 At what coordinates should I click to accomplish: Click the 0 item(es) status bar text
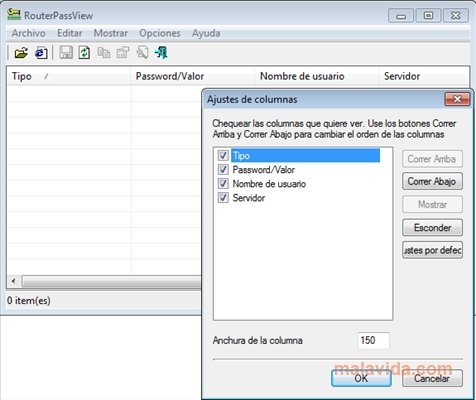coord(29,301)
